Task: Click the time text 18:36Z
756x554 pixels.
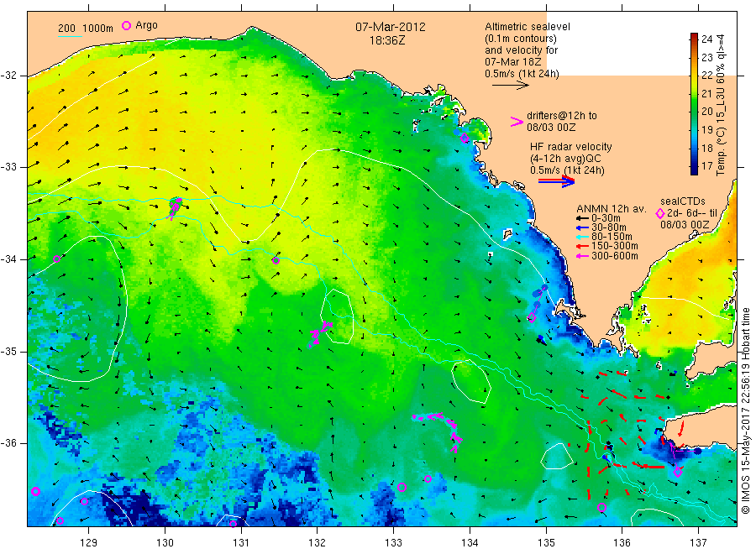Action: [387, 40]
